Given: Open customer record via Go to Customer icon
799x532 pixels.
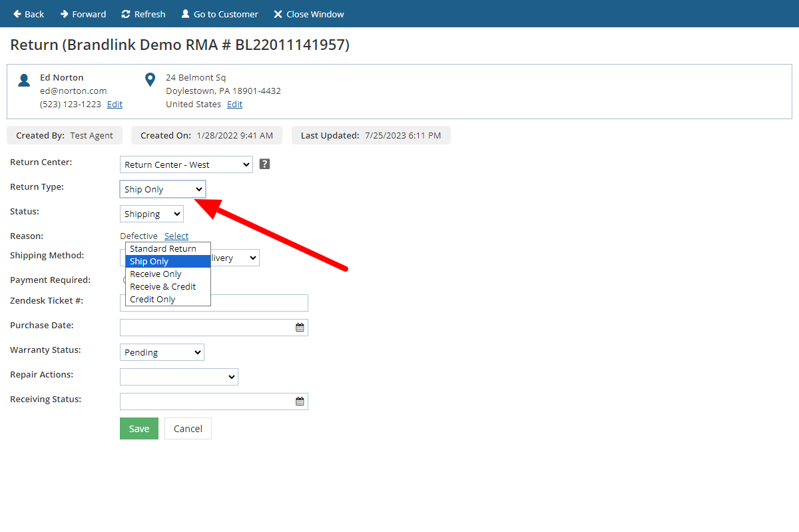Looking at the screenshot, I should (184, 13).
